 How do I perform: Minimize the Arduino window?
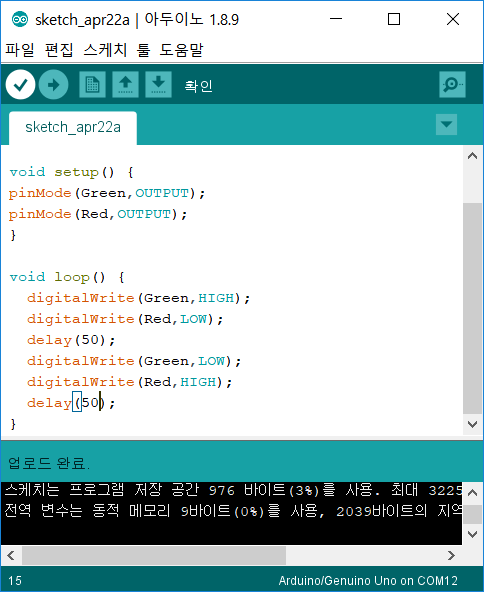coord(336,19)
